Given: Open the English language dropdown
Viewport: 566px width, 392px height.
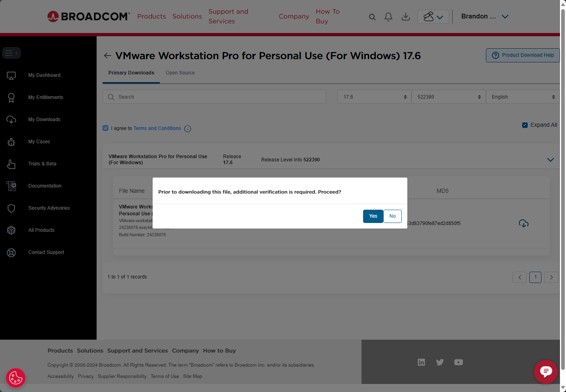Looking at the screenshot, I should pyautogui.click(x=523, y=97).
